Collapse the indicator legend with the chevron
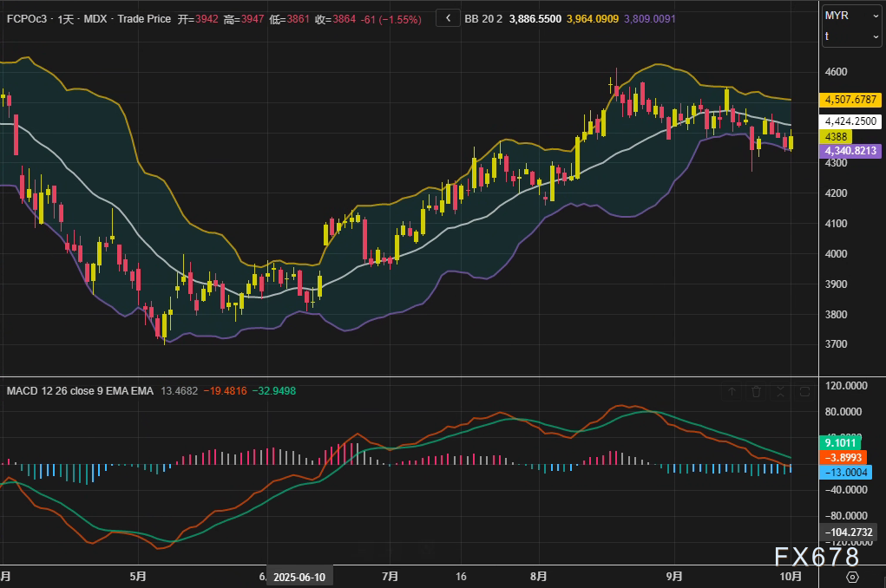886x588 pixels. (448, 17)
